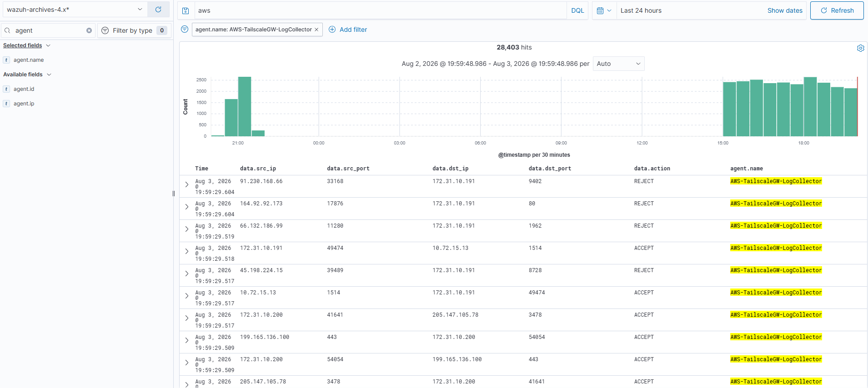The image size is (868, 388).
Task: Click the data.dst_ip column header
Action: pyautogui.click(x=450, y=169)
